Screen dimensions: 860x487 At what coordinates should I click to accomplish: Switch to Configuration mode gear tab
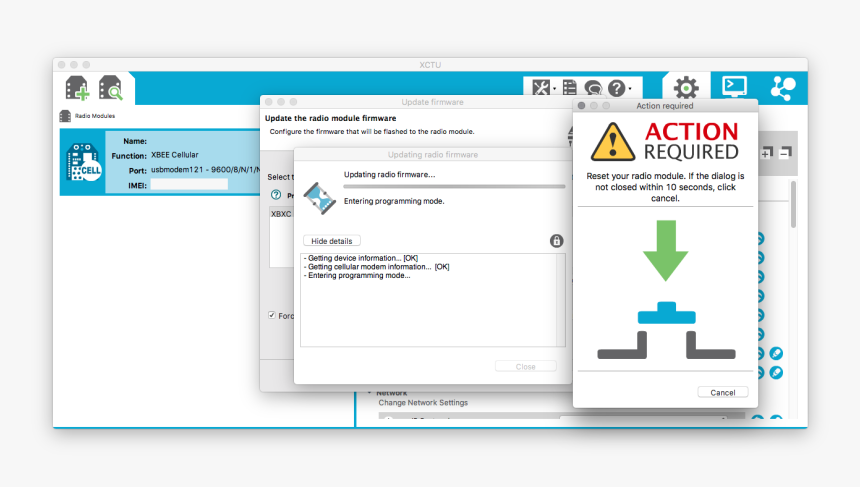coord(686,88)
